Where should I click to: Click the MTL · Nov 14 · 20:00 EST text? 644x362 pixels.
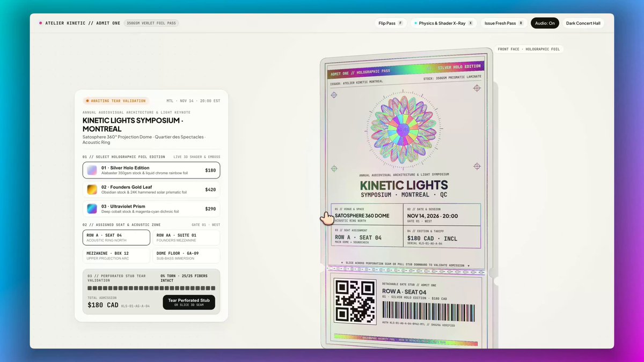194,101
